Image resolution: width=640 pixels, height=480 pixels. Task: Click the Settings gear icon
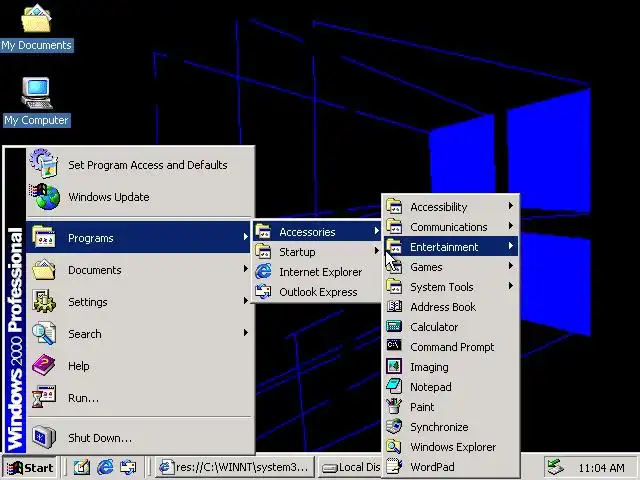44,301
